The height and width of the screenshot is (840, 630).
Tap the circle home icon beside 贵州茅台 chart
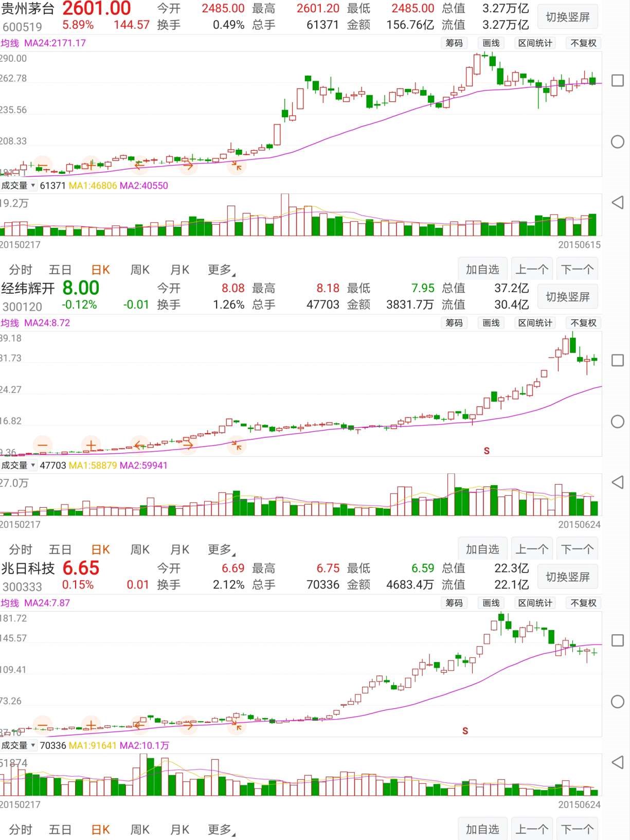point(618,142)
